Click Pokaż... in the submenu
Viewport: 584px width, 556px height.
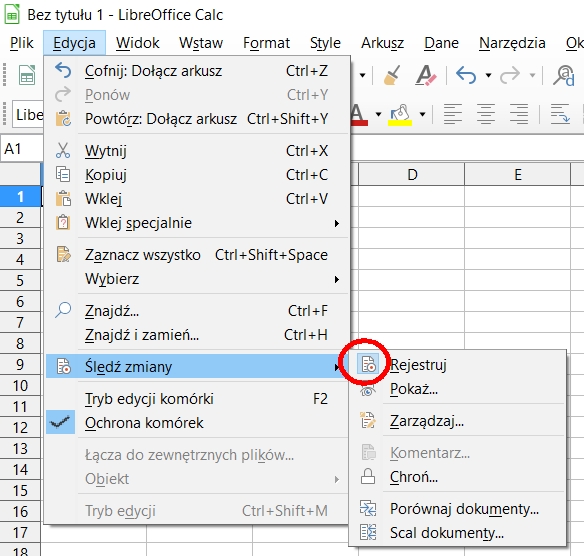[x=458, y=389]
